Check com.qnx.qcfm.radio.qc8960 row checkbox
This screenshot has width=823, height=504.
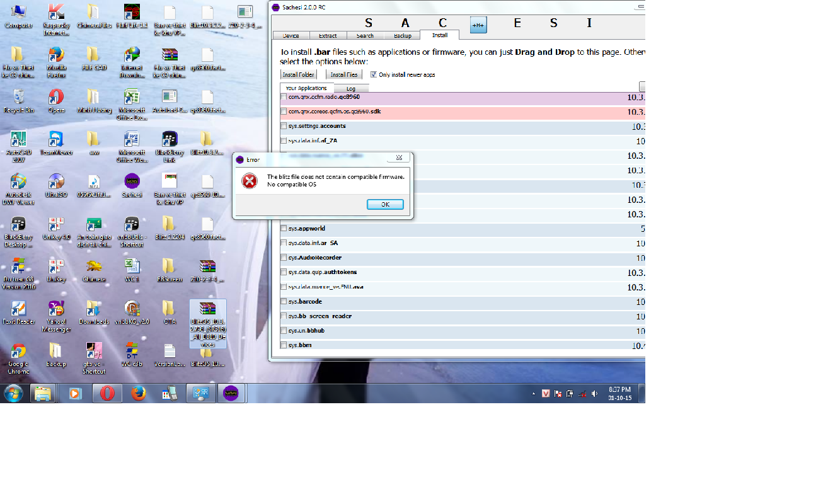[284, 97]
